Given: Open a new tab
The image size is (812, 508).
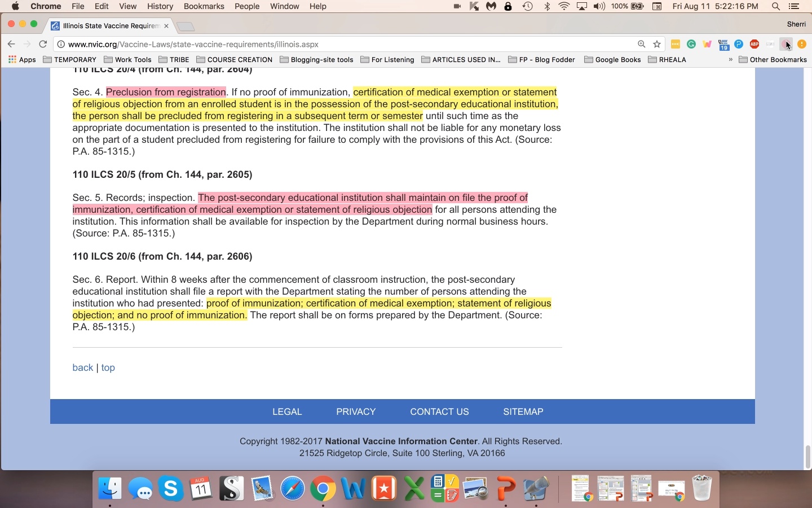Looking at the screenshot, I should (185, 26).
